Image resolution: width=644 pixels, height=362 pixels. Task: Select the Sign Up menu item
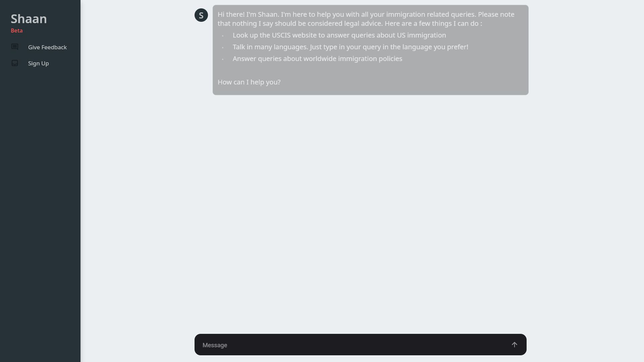pyautogui.click(x=38, y=63)
